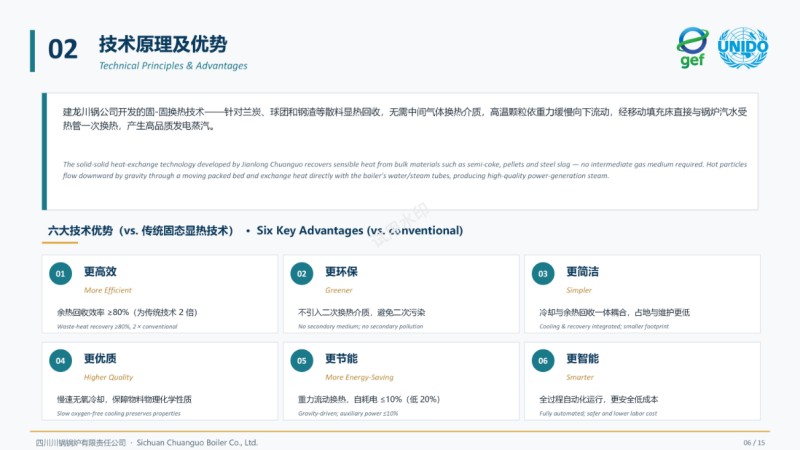Select the 02 badge beside 更环保
This screenshot has height=450, width=800.
tap(302, 274)
